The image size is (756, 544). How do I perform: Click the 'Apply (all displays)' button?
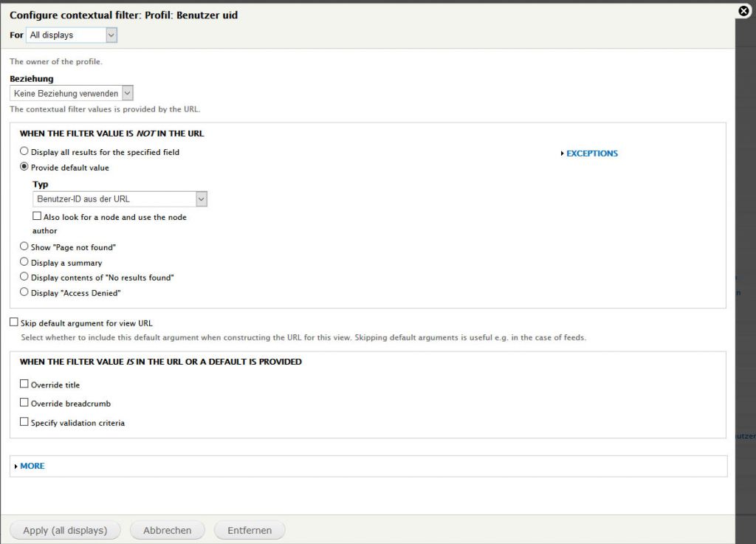(65, 530)
